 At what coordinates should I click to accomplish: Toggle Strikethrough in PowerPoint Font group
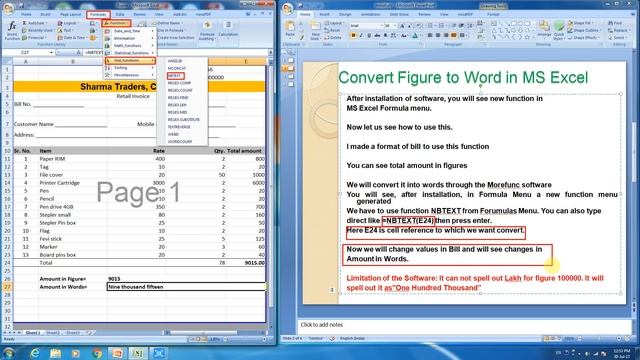click(377, 36)
